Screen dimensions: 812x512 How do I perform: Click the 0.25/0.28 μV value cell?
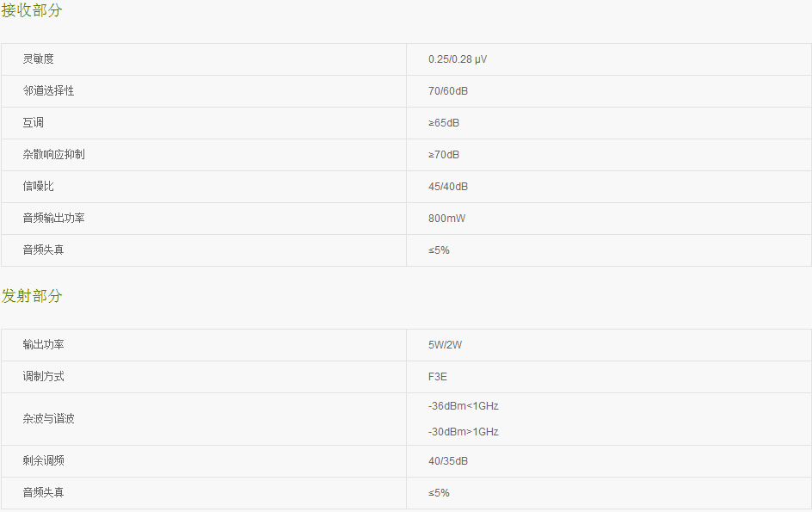pyautogui.click(x=609, y=59)
